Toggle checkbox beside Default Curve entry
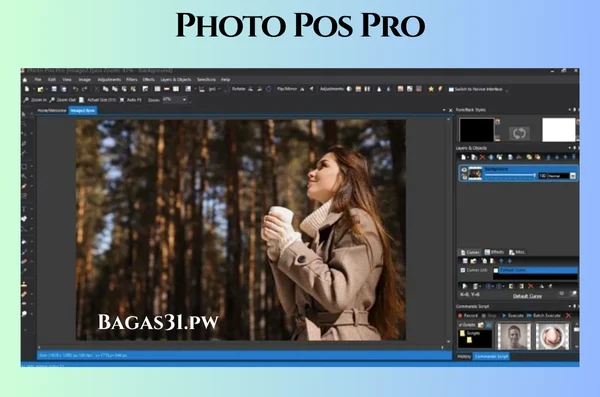This screenshot has height=397, width=600. coord(496,270)
